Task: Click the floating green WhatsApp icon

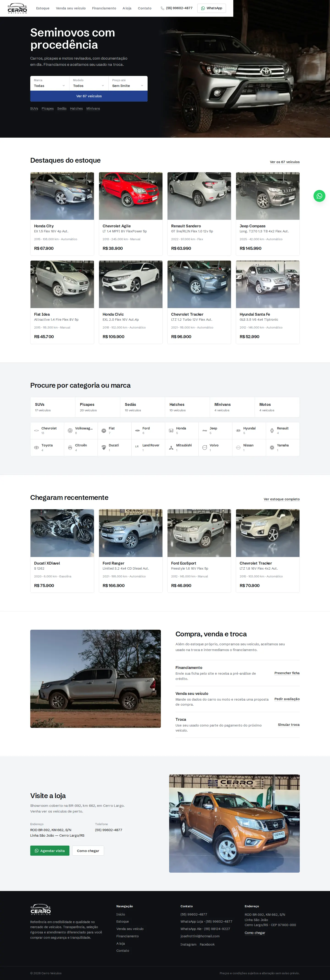Action: [x=319, y=196]
